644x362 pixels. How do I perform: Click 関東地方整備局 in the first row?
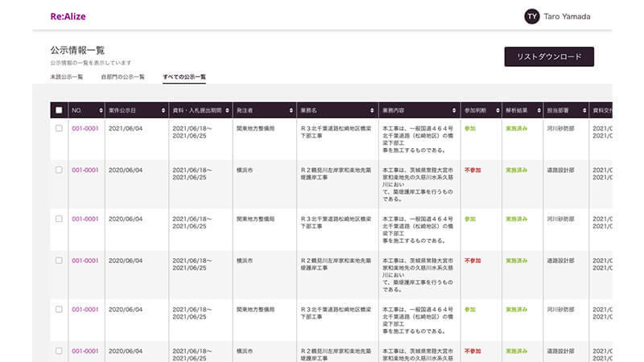point(255,129)
